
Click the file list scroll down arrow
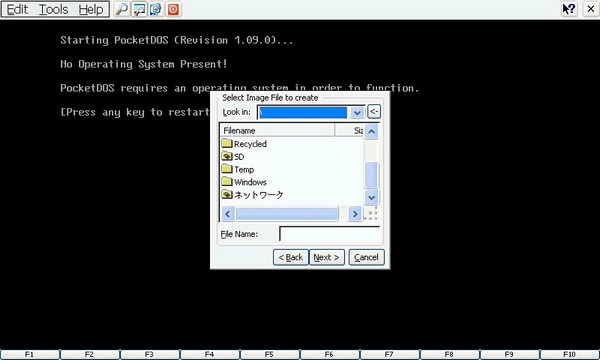click(371, 197)
